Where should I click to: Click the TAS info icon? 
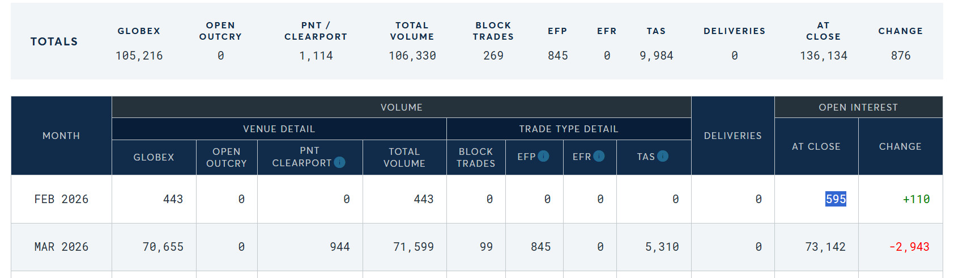[663, 156]
